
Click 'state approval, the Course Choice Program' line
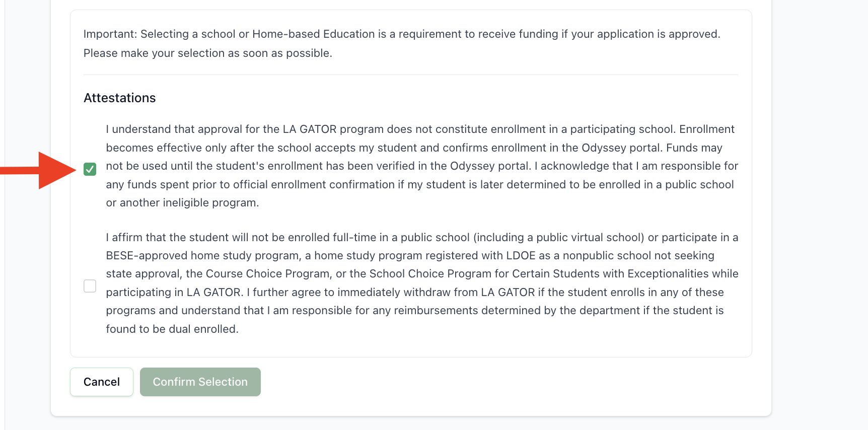(422, 274)
